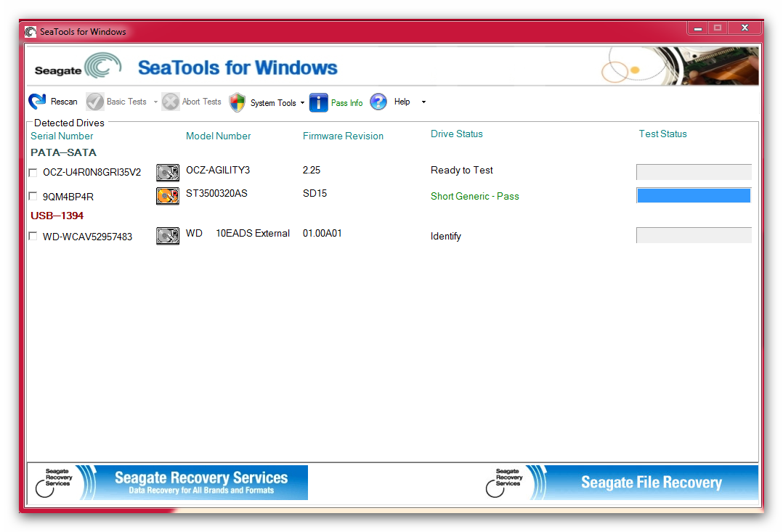Click the OCZ-AGILITY3 drive icon
783x532 pixels.
pyautogui.click(x=168, y=172)
